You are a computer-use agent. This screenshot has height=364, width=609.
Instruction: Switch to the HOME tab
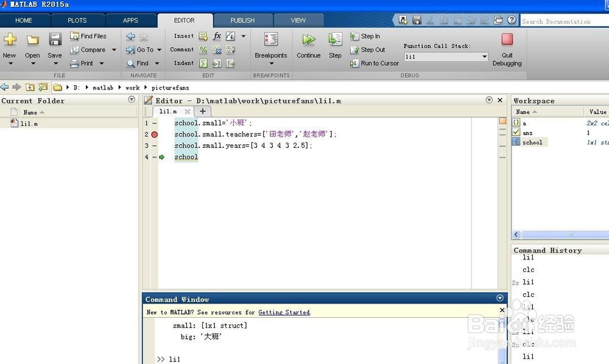coord(24,20)
